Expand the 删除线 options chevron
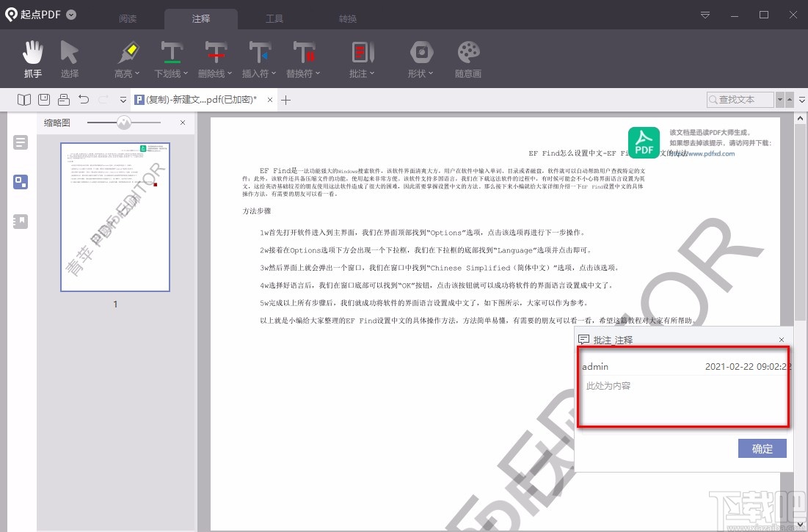Image resolution: width=808 pixels, height=532 pixels. 230,73
